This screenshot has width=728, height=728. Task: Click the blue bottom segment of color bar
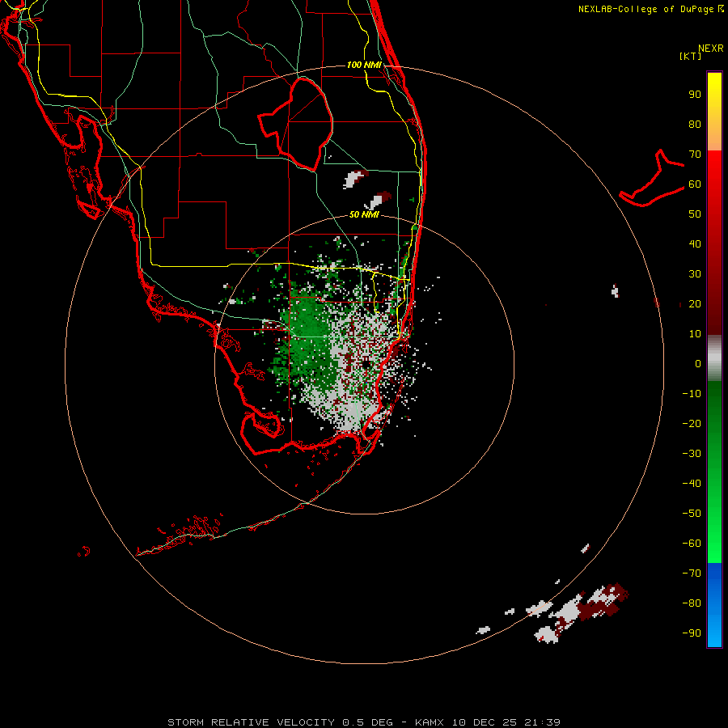click(714, 605)
